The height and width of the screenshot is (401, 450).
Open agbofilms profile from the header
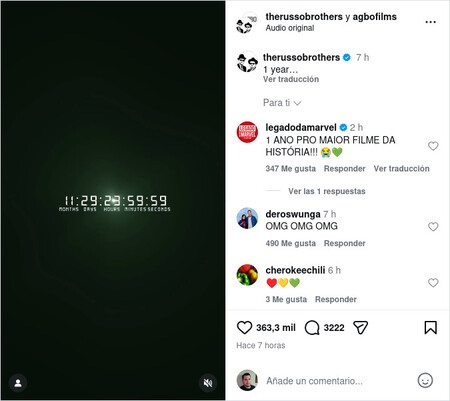(375, 17)
